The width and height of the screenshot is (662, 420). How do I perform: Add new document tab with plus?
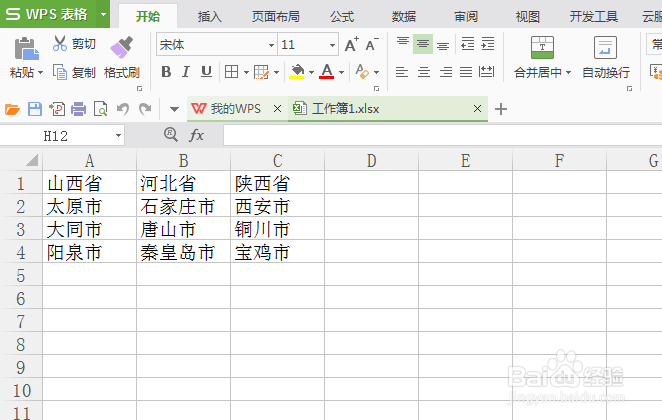(501, 109)
